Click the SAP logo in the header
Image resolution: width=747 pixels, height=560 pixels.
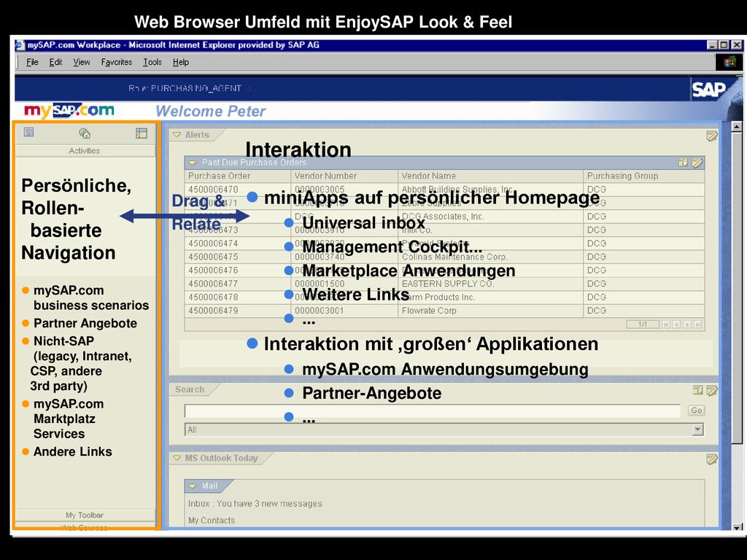[x=708, y=89]
